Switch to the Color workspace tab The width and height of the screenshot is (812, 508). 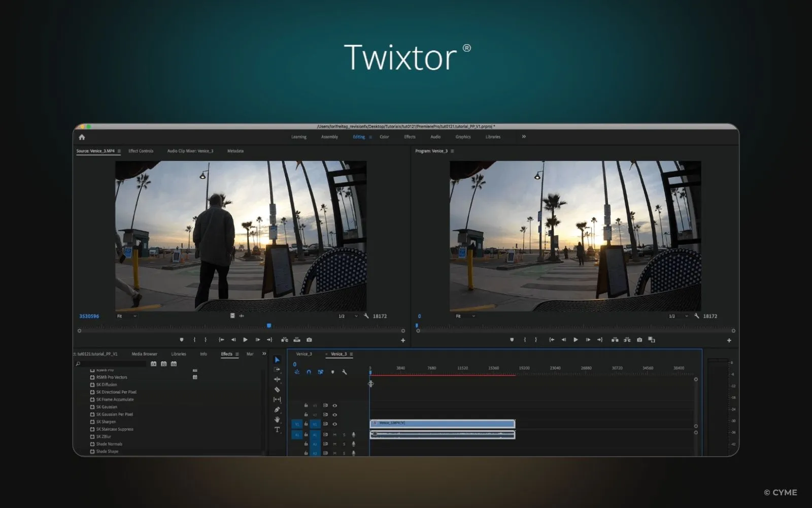pos(384,137)
